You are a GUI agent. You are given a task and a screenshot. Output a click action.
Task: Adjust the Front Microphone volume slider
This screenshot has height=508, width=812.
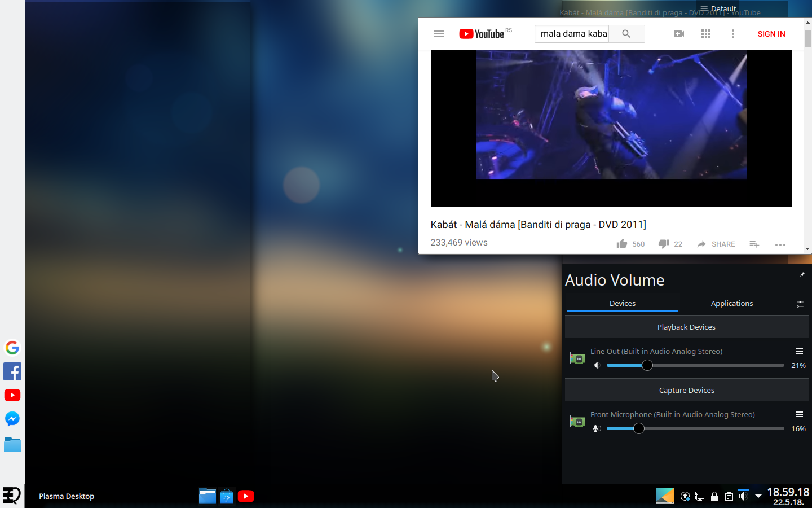tap(695, 428)
